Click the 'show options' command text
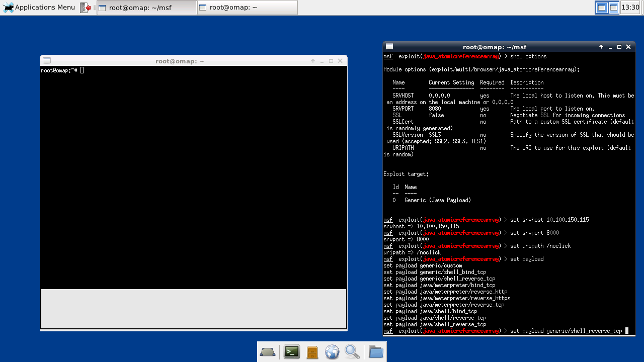 528,56
